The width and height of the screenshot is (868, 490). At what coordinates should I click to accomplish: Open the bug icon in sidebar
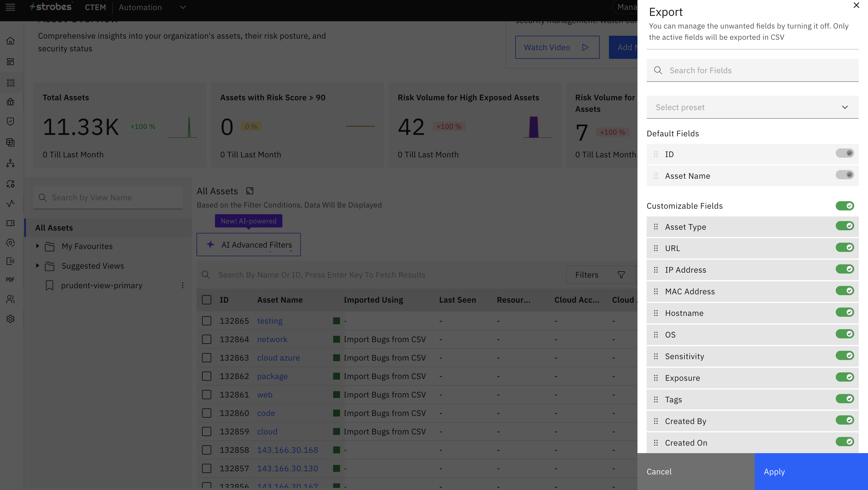tap(10, 102)
